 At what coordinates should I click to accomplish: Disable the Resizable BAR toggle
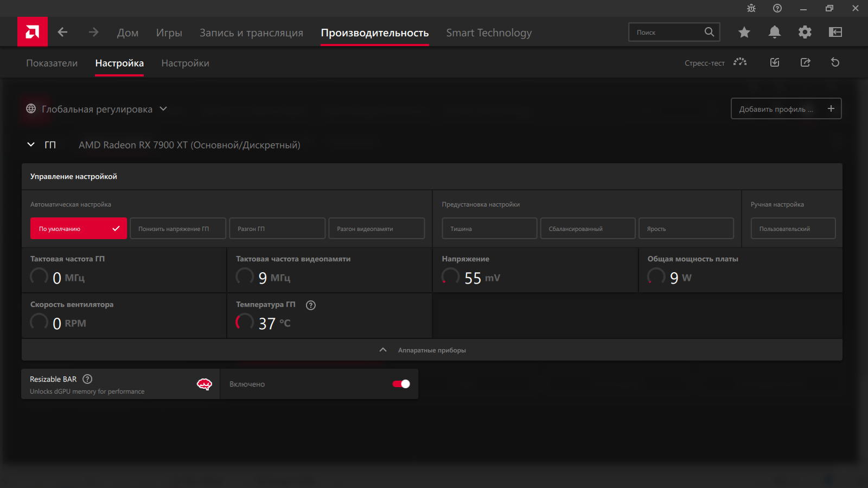[401, 384]
